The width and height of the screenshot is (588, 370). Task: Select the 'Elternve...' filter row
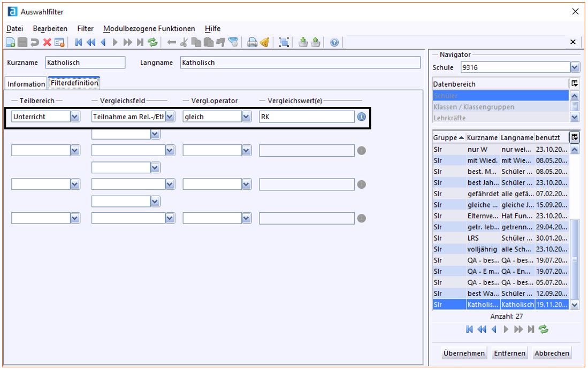click(x=501, y=215)
